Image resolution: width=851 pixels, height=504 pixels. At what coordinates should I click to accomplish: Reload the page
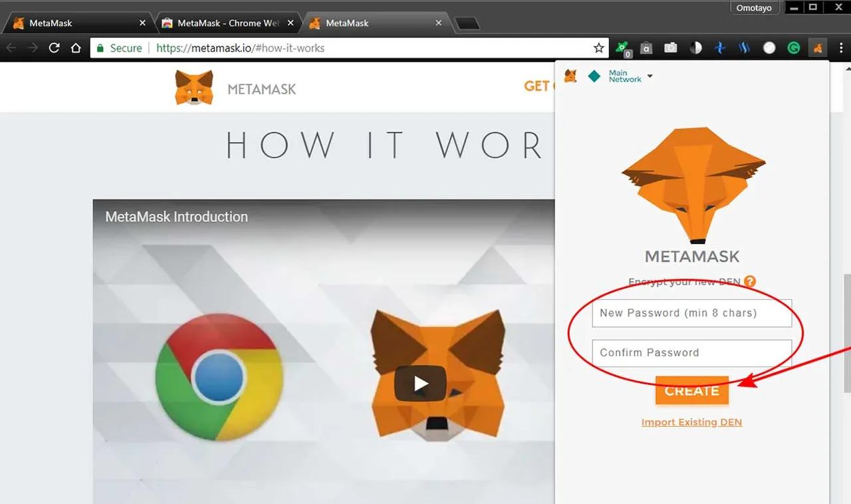coord(55,48)
